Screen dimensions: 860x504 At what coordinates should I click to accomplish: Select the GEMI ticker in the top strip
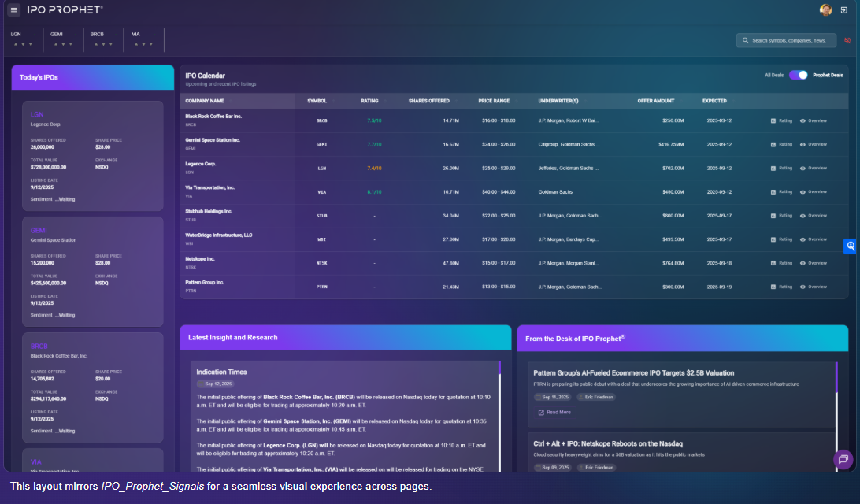[57, 35]
